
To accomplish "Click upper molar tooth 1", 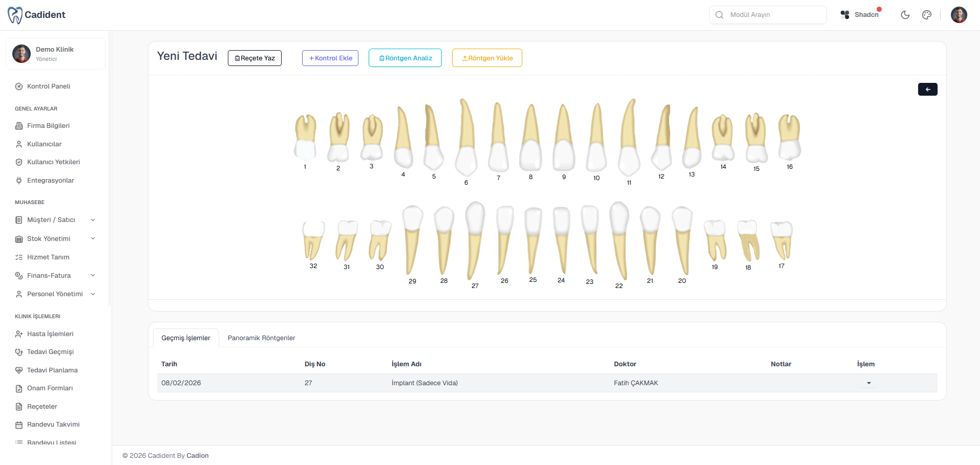I will (x=305, y=137).
